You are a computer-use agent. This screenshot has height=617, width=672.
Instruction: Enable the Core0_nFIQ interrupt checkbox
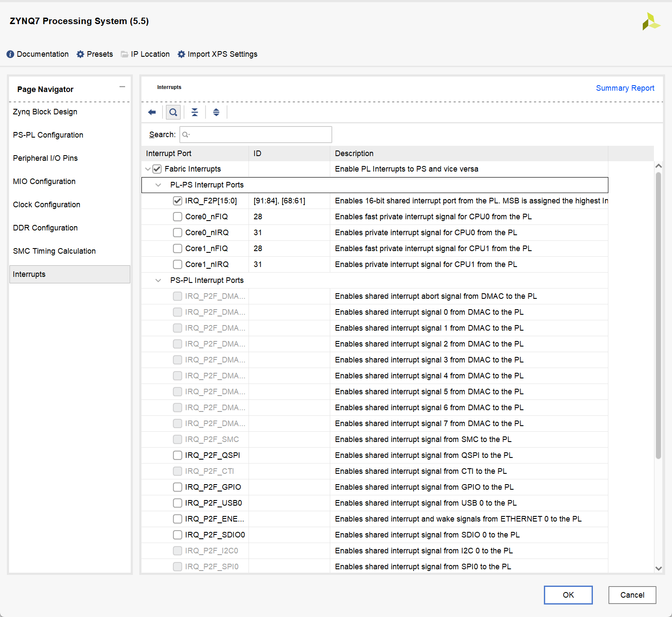(178, 217)
